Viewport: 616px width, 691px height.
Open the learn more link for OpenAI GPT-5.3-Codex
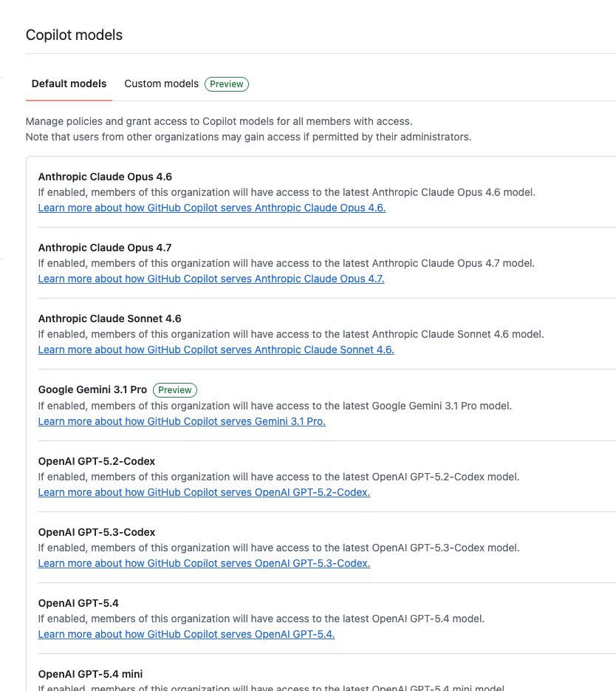pyautogui.click(x=204, y=563)
